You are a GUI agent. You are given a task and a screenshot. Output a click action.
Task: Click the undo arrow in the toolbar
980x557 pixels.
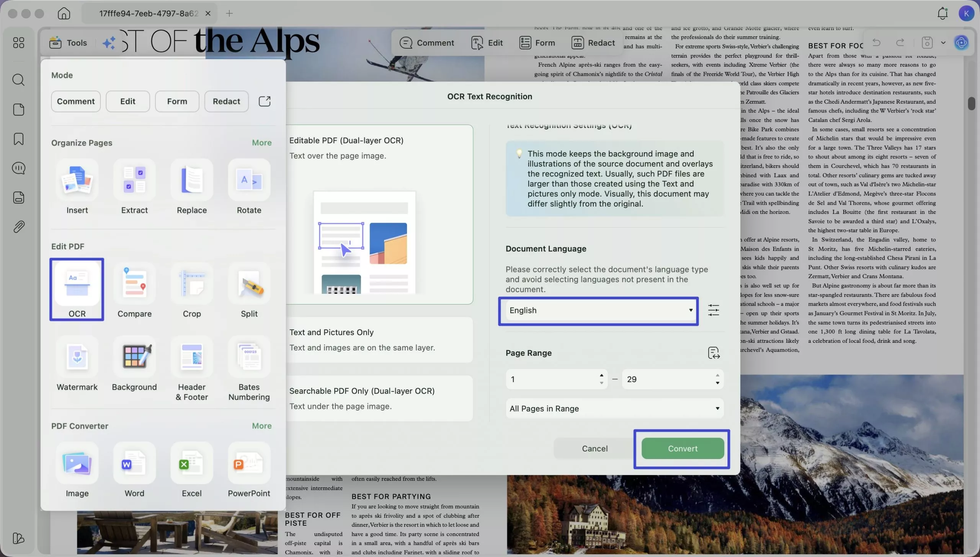(877, 42)
